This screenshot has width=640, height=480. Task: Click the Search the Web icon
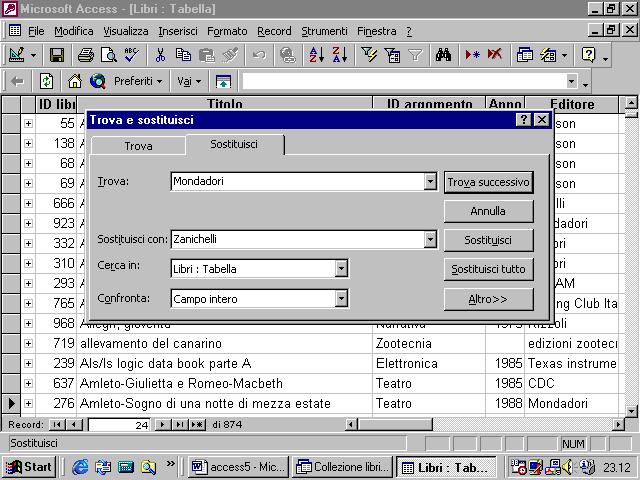coord(98,82)
